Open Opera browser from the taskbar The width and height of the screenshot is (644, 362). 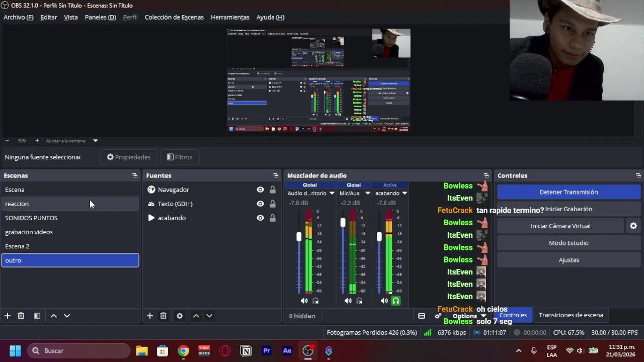pos(225,350)
